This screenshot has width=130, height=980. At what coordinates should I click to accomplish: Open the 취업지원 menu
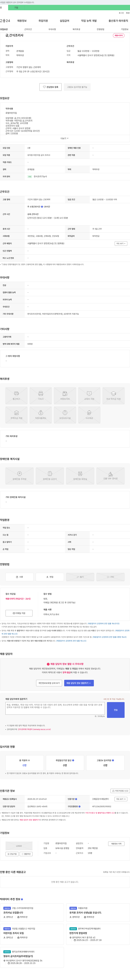(x=43, y=21)
